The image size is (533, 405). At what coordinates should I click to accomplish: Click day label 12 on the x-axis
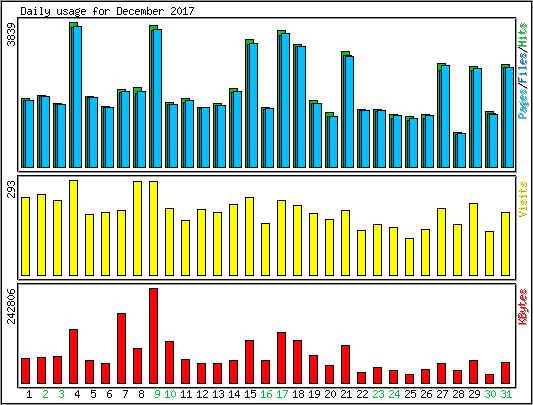[202, 394]
